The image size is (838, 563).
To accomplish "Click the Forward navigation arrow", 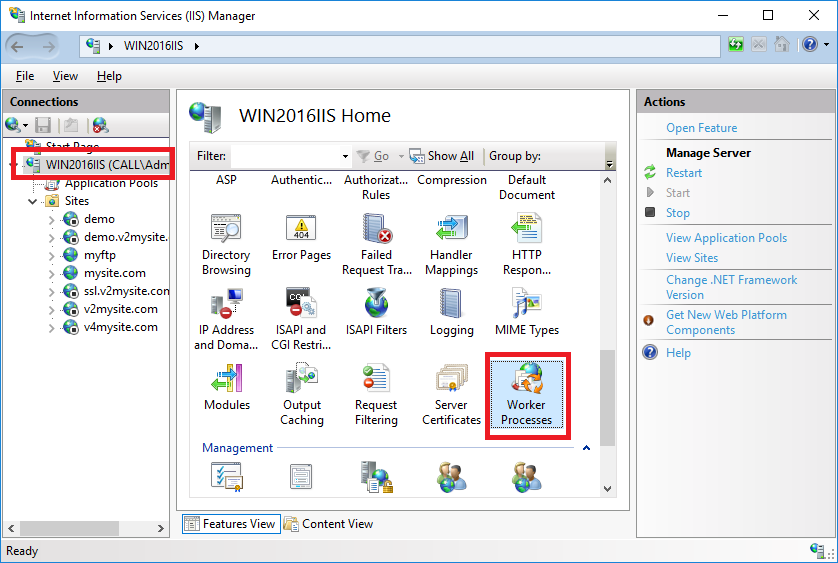I will tap(48, 47).
